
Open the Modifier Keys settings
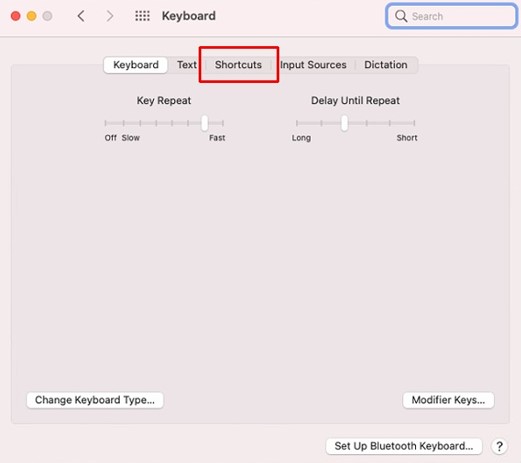point(448,400)
